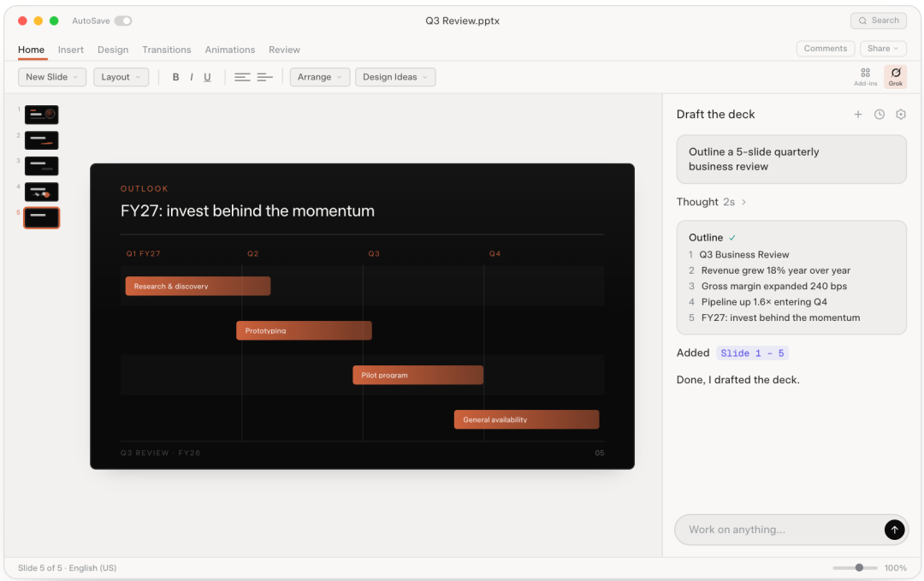This screenshot has width=924, height=581.
Task: Open the Layout dropdown
Action: (x=121, y=77)
